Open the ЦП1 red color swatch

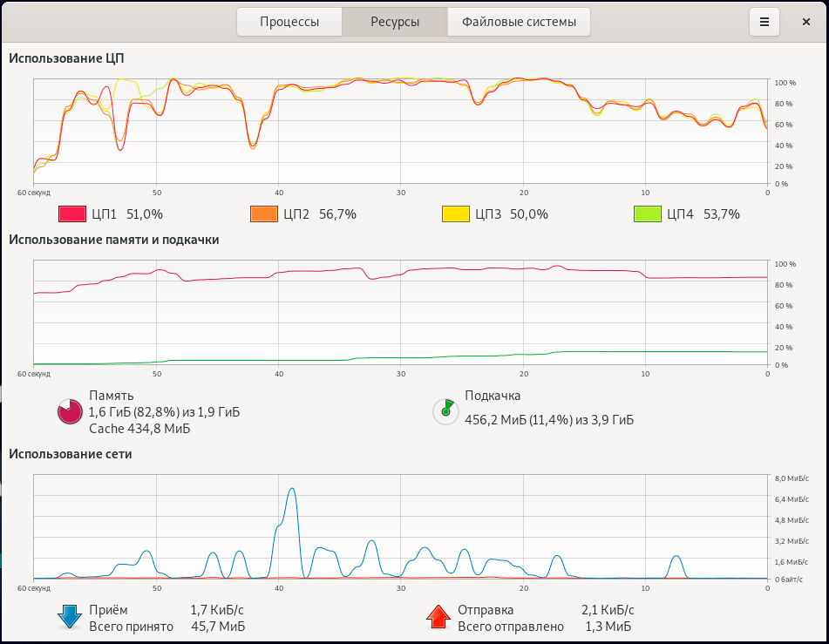point(71,214)
